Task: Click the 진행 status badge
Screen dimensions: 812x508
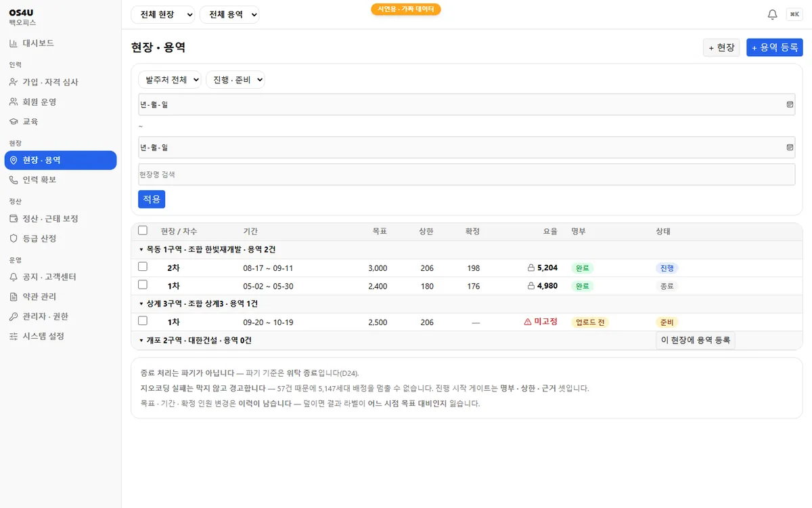Action: [667, 268]
